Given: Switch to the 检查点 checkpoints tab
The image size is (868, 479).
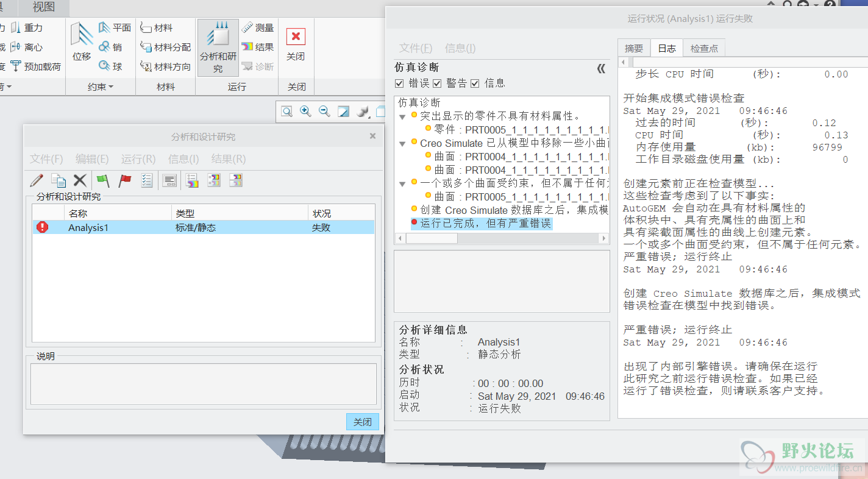Looking at the screenshot, I should 704,48.
